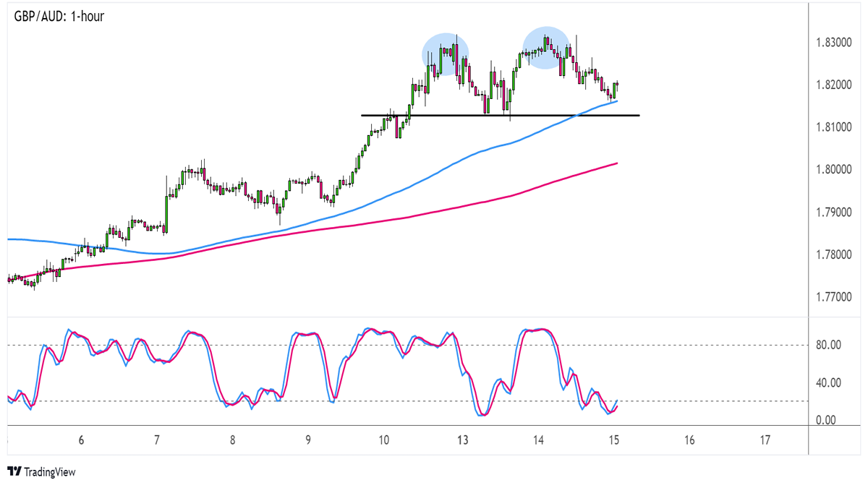The width and height of the screenshot is (868, 488).
Task: Click the GBP/AUD: 1-hour chart title
Action: pos(59,15)
